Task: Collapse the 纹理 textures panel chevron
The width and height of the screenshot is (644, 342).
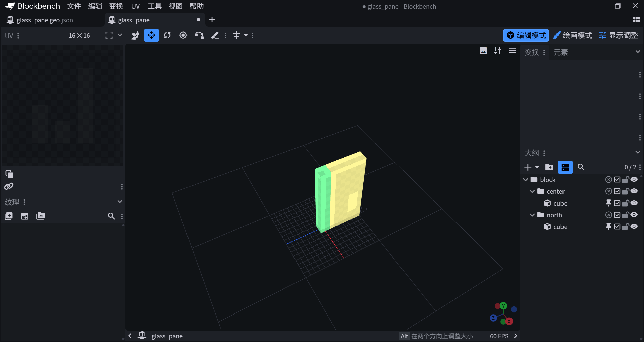Action: click(x=120, y=202)
